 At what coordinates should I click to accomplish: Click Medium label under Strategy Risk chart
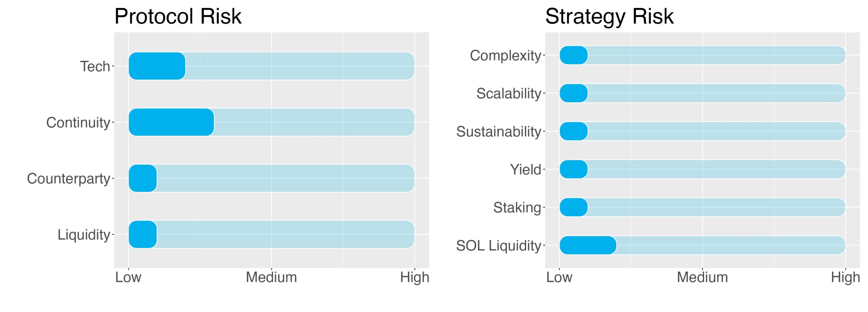[x=702, y=277]
